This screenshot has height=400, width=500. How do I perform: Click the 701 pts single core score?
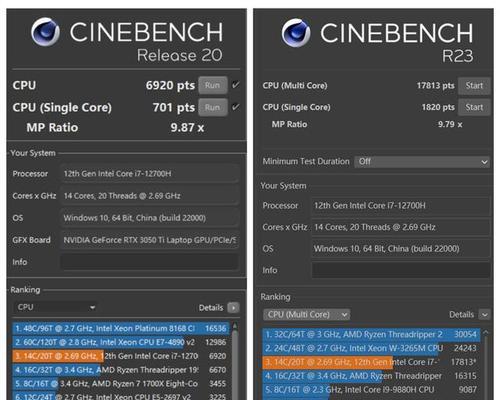point(174,107)
